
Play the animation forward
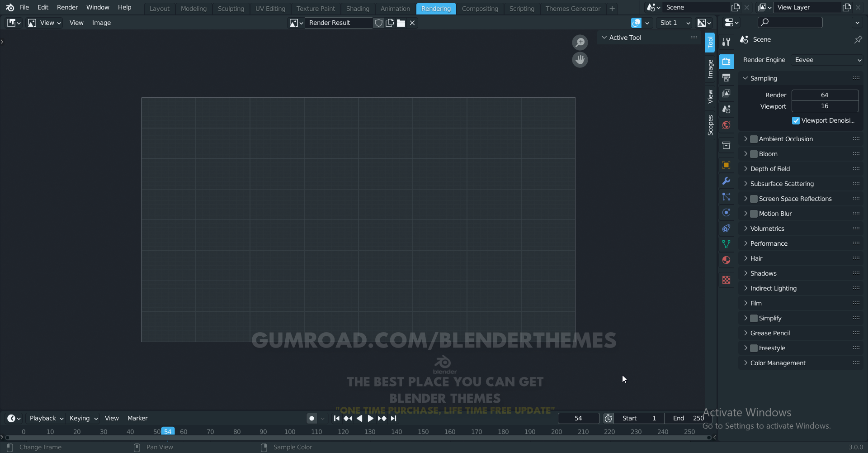pyautogui.click(x=371, y=419)
